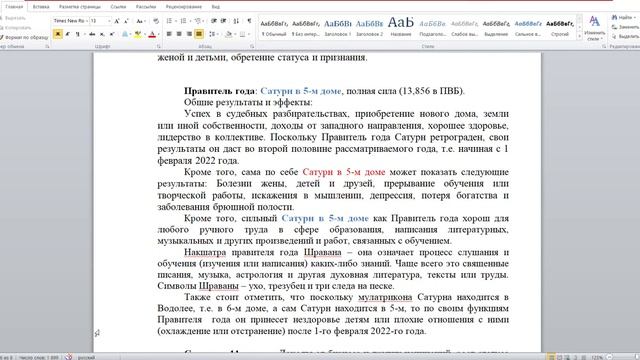This screenshot has width=640, height=360.
Task: Apply Название style
Action: [401, 28]
